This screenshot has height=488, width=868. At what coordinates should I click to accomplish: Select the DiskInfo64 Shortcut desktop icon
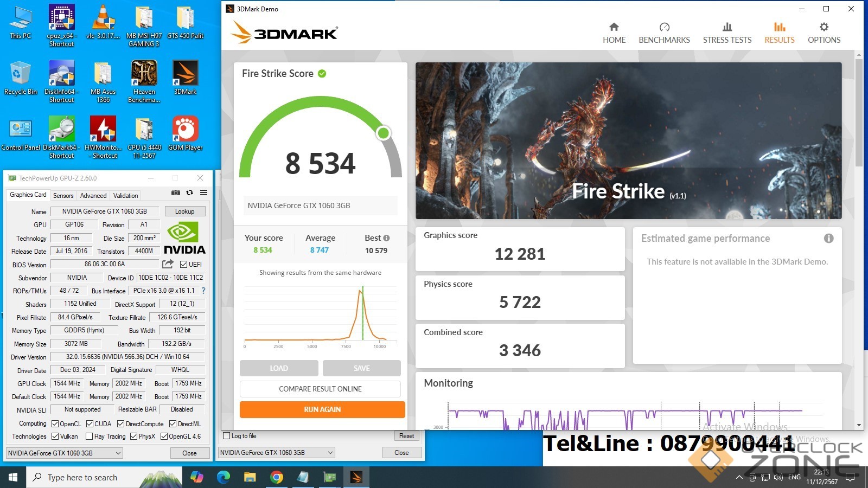[61, 81]
